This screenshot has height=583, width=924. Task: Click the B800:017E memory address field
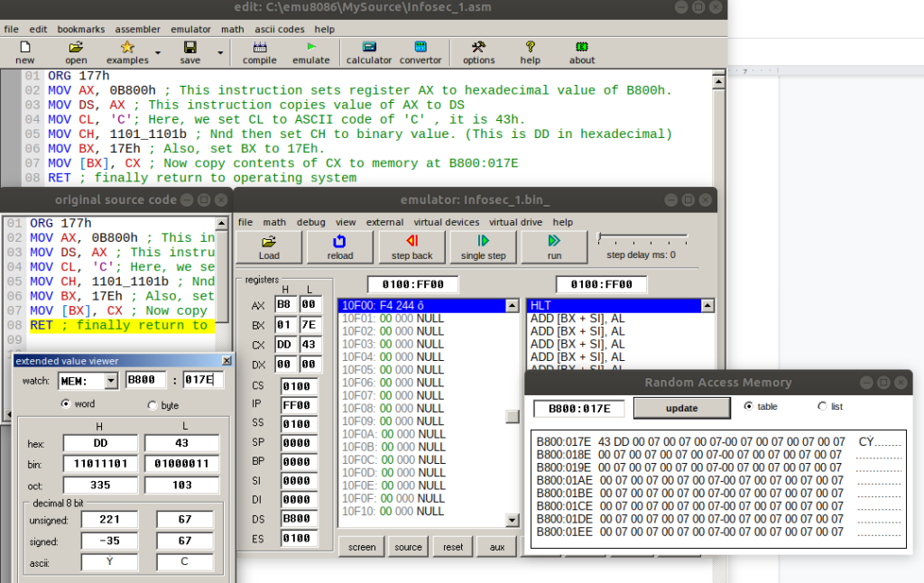[578, 409]
